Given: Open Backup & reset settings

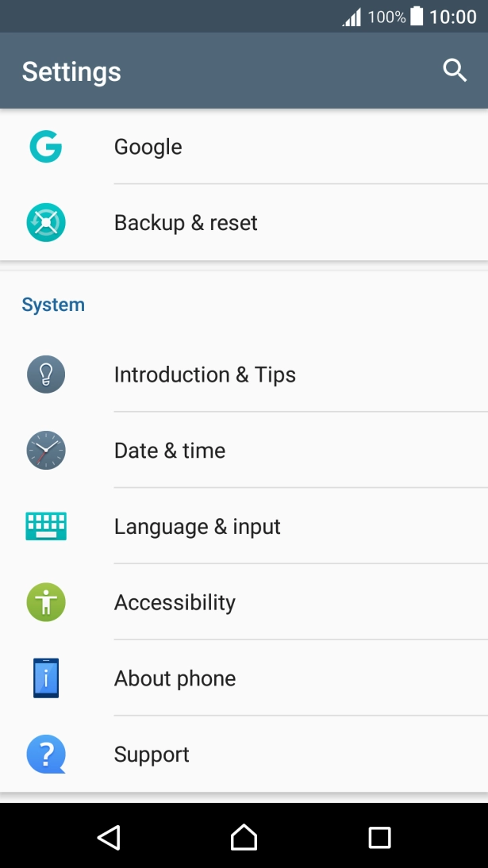Looking at the screenshot, I should point(186,223).
